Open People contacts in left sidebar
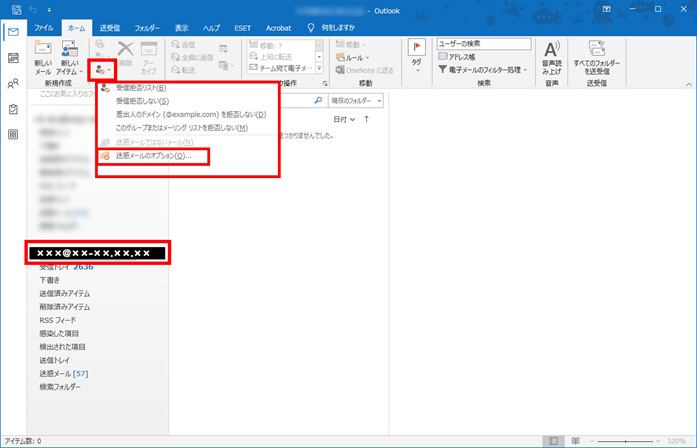The width and height of the screenshot is (697, 448). pyautogui.click(x=13, y=84)
